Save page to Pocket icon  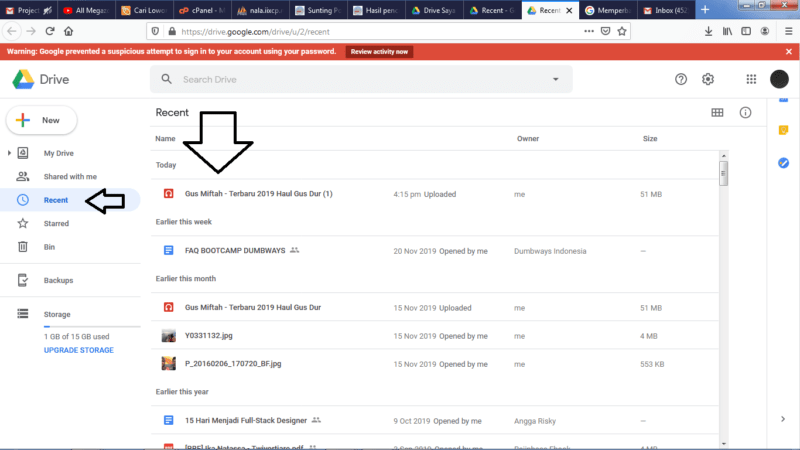(x=605, y=31)
